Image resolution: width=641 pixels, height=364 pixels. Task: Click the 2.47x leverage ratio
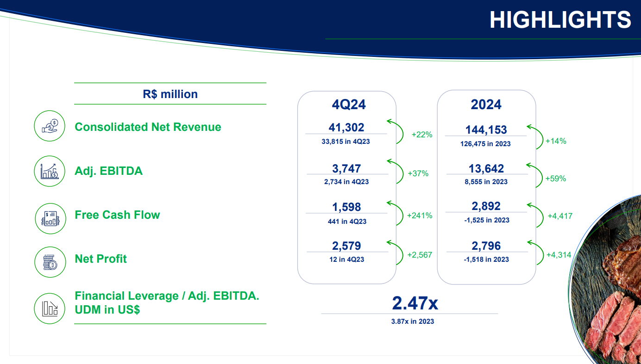click(415, 303)
